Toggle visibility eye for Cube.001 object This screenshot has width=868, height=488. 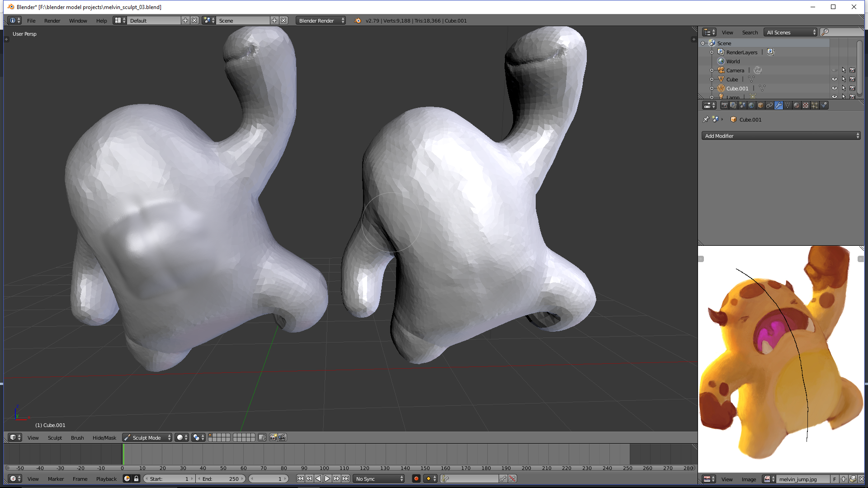point(835,88)
